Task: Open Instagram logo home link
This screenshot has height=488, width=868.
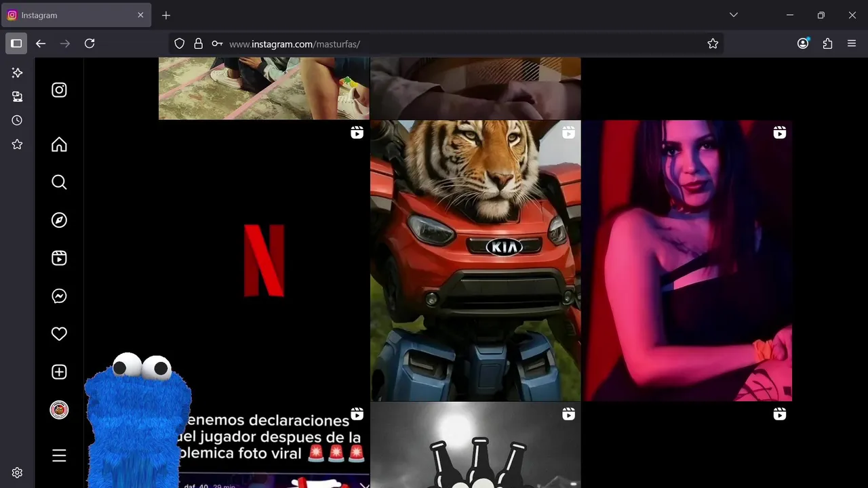Action: tap(59, 90)
